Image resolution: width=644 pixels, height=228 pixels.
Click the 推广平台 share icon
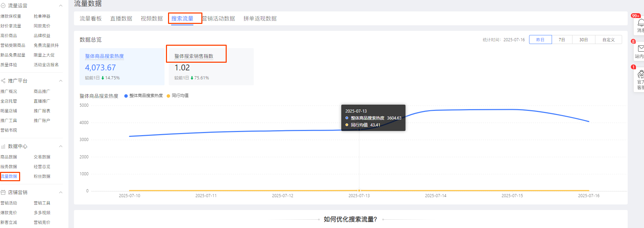tap(3, 81)
